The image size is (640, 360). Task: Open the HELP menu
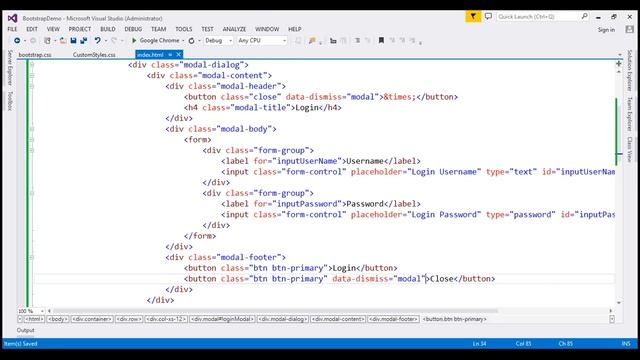pos(295,29)
